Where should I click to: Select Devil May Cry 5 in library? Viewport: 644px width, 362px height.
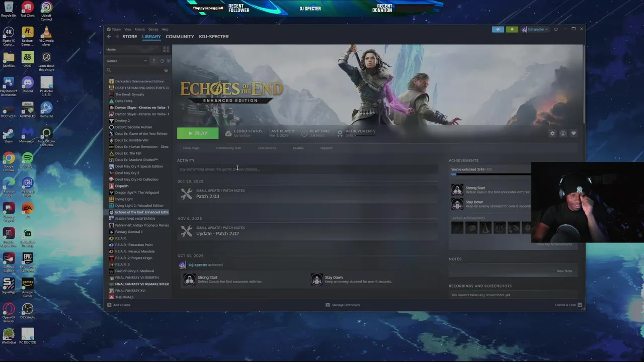tap(127, 172)
